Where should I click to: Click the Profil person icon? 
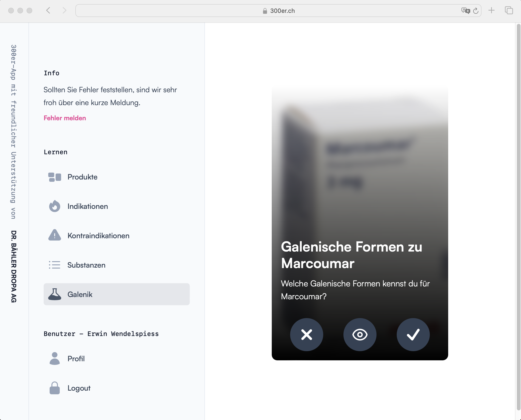pyautogui.click(x=54, y=358)
